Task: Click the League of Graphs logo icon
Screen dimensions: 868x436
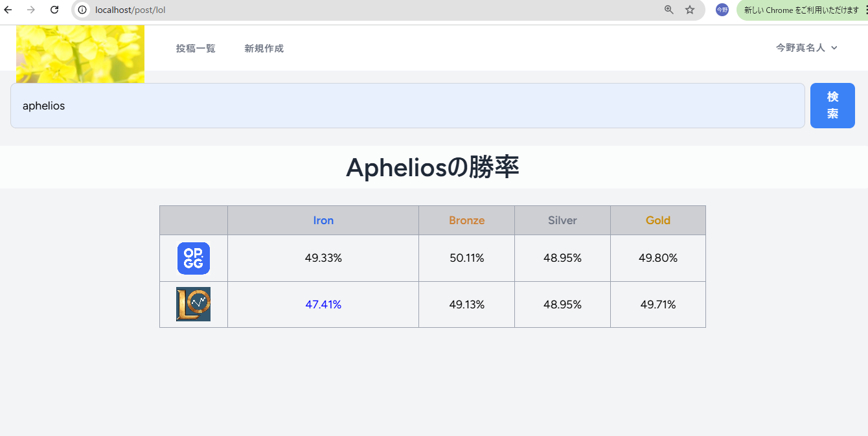Action: (194, 304)
